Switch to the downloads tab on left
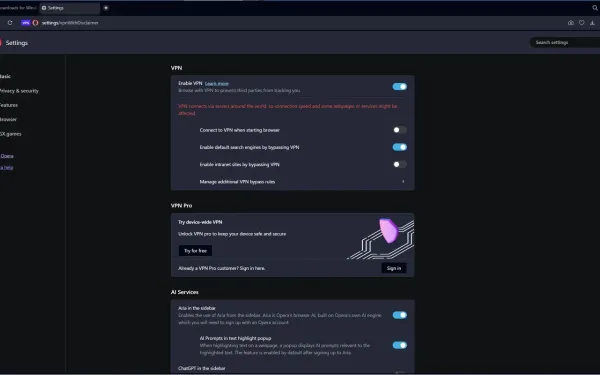600x375 pixels. pyautogui.click(x=18, y=8)
